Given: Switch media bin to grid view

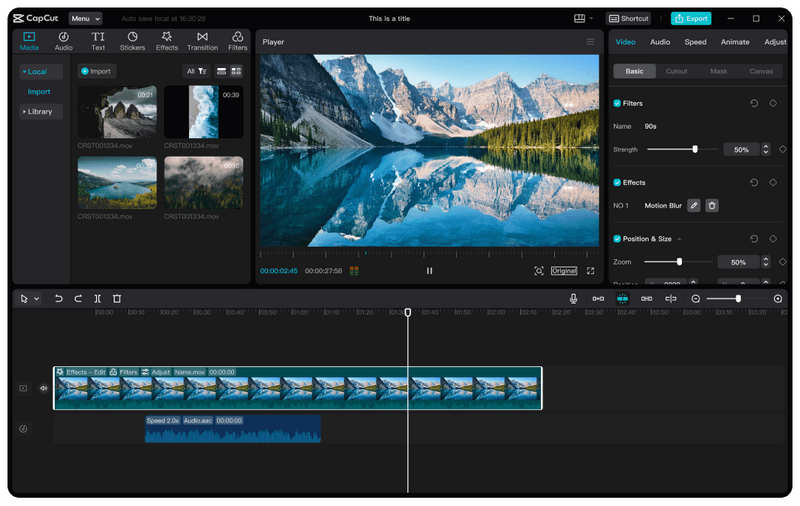Looking at the screenshot, I should (x=236, y=71).
